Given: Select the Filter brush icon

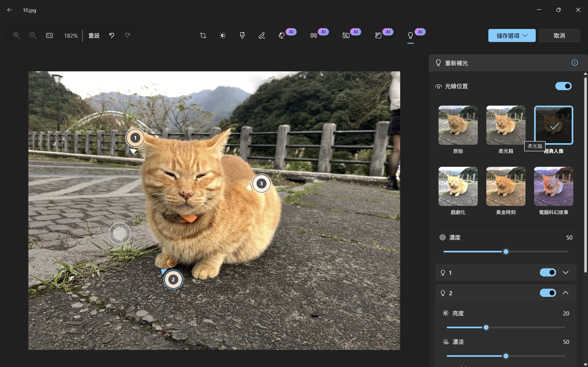Looking at the screenshot, I should click(242, 36).
